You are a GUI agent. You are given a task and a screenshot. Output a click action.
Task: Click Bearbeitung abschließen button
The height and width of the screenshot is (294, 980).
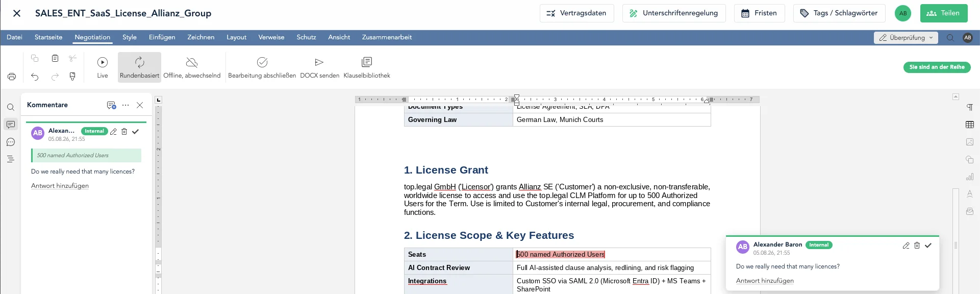click(x=262, y=67)
